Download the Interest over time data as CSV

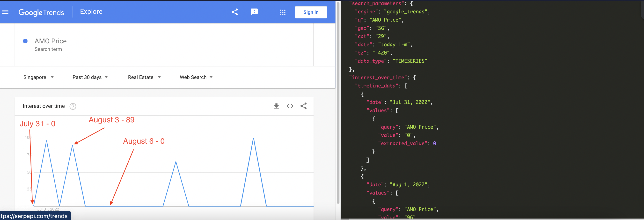point(276,106)
